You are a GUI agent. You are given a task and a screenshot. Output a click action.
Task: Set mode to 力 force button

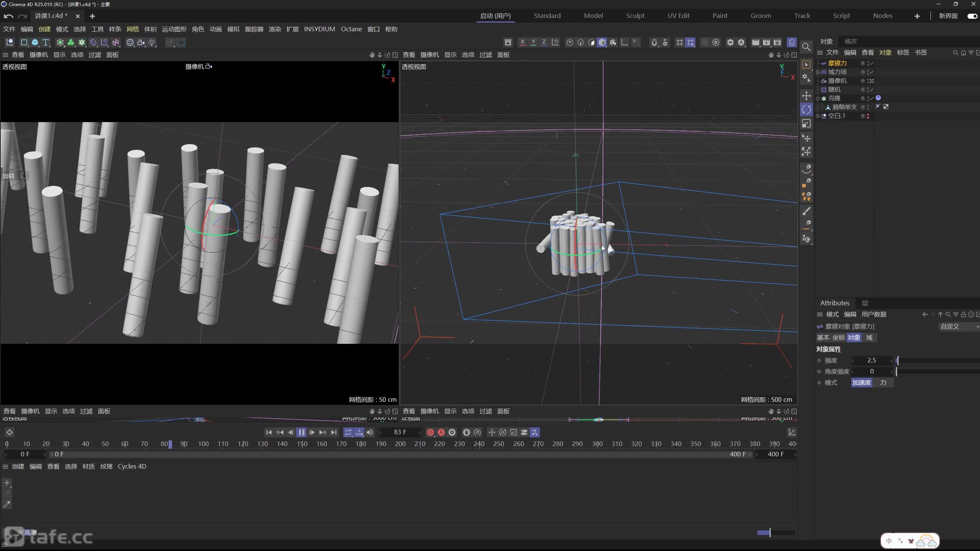[x=883, y=383]
